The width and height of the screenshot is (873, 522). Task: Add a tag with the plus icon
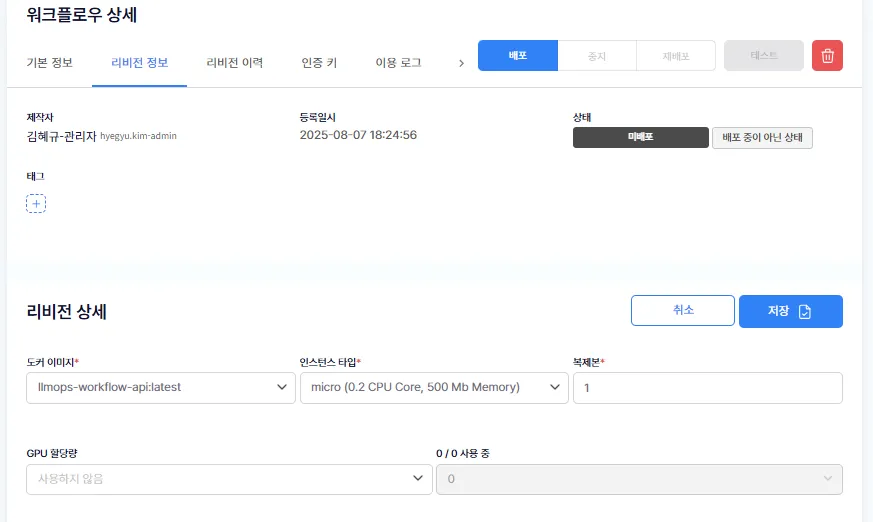point(36,204)
